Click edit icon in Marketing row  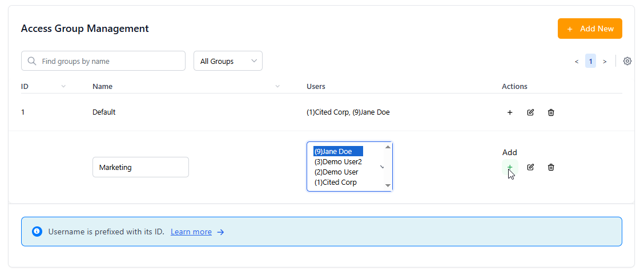pyautogui.click(x=530, y=167)
